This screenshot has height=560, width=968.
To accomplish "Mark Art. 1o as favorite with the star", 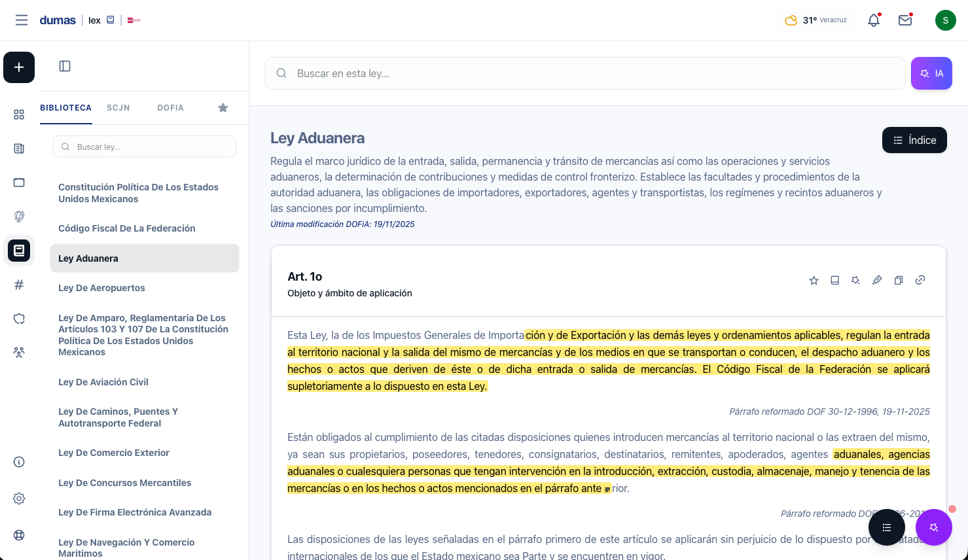I will tap(814, 280).
